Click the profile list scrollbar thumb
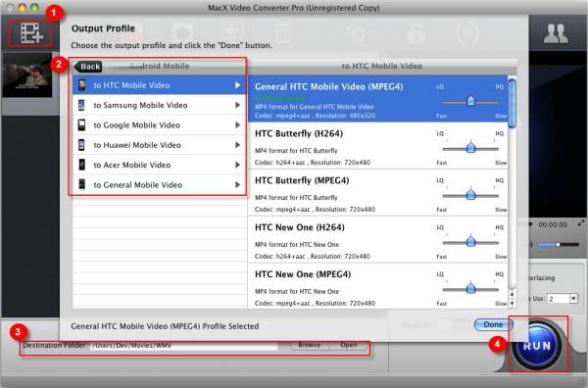 point(512,103)
